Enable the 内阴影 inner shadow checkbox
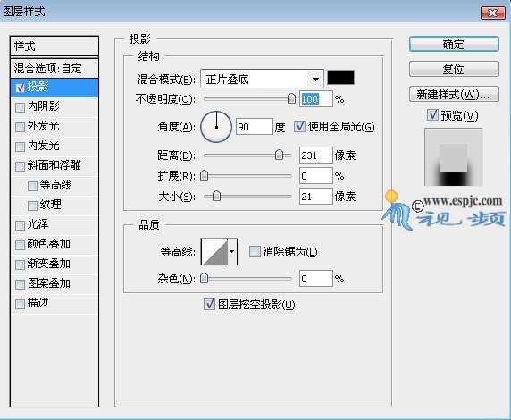 [x=20, y=107]
